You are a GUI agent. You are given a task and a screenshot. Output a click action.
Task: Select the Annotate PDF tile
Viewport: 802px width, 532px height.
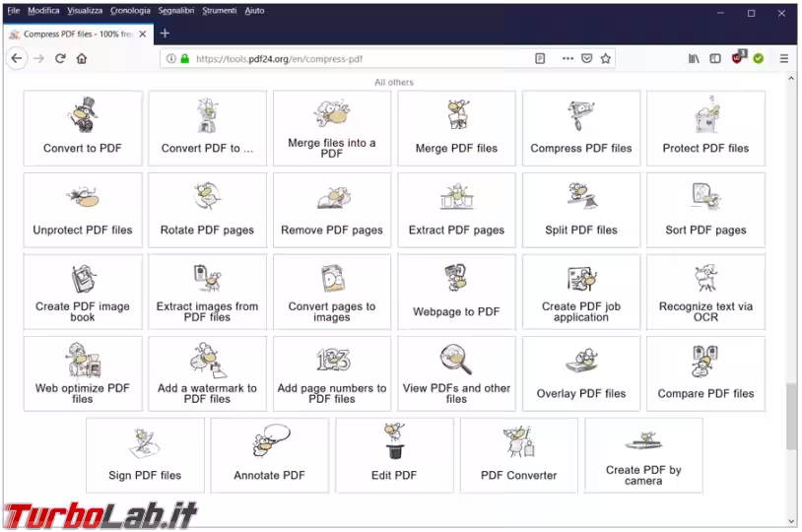click(x=270, y=456)
